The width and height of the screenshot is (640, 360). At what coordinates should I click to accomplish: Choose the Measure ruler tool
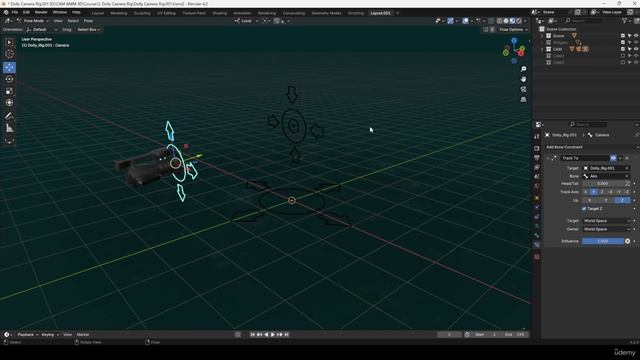click(x=9, y=128)
